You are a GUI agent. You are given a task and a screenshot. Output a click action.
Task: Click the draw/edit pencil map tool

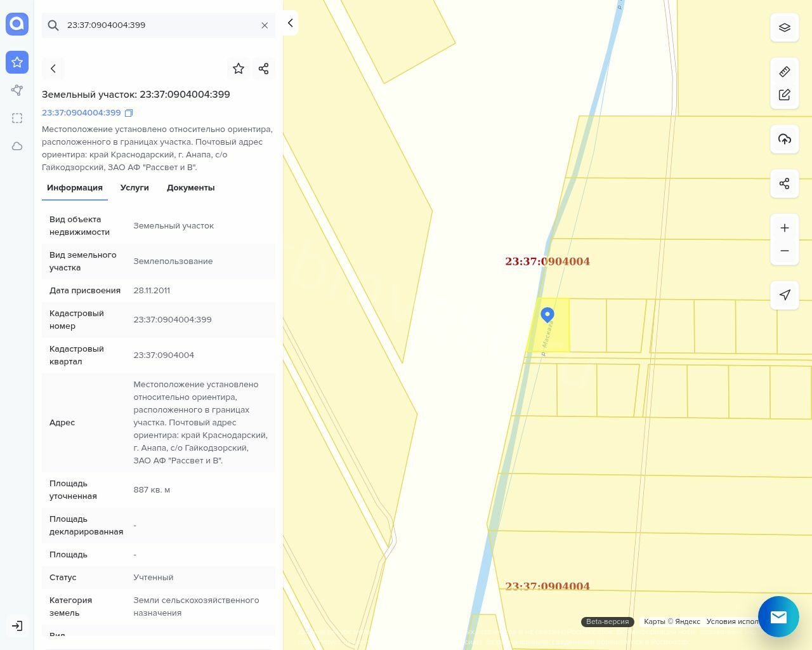coord(785,95)
